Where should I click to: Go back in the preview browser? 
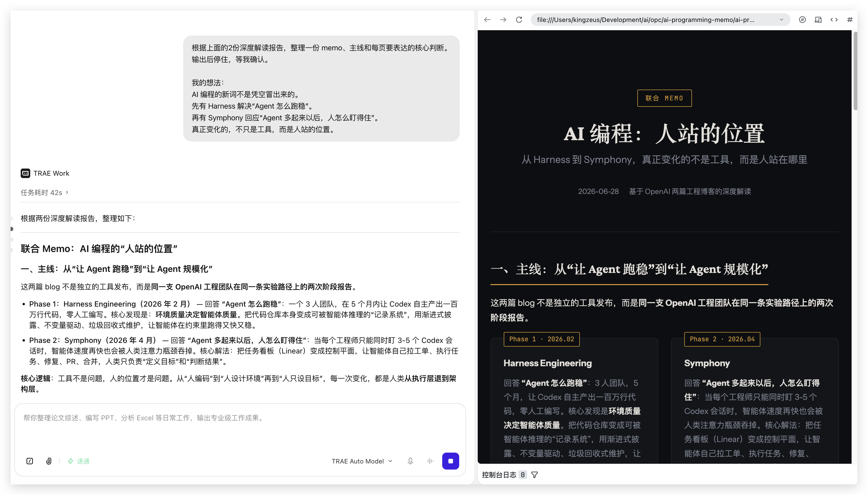coord(487,20)
